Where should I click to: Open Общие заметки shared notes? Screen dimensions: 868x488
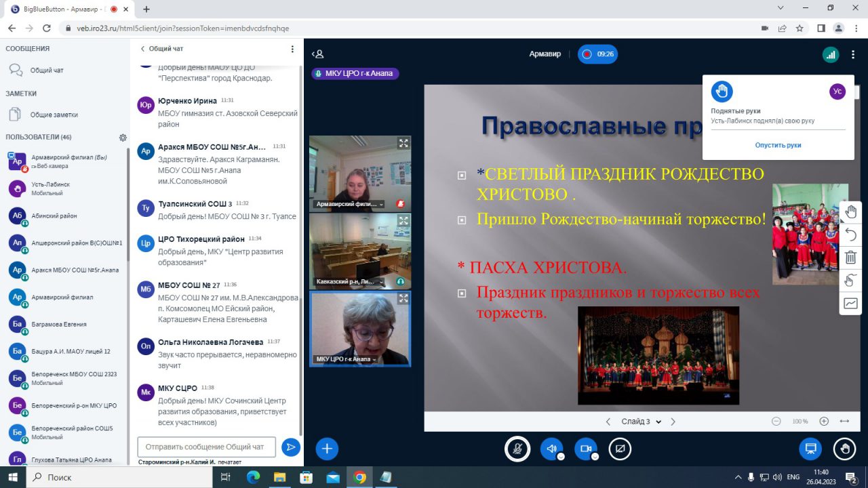54,115
